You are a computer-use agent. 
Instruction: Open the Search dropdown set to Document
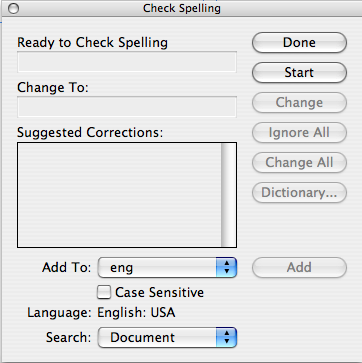click(167, 337)
